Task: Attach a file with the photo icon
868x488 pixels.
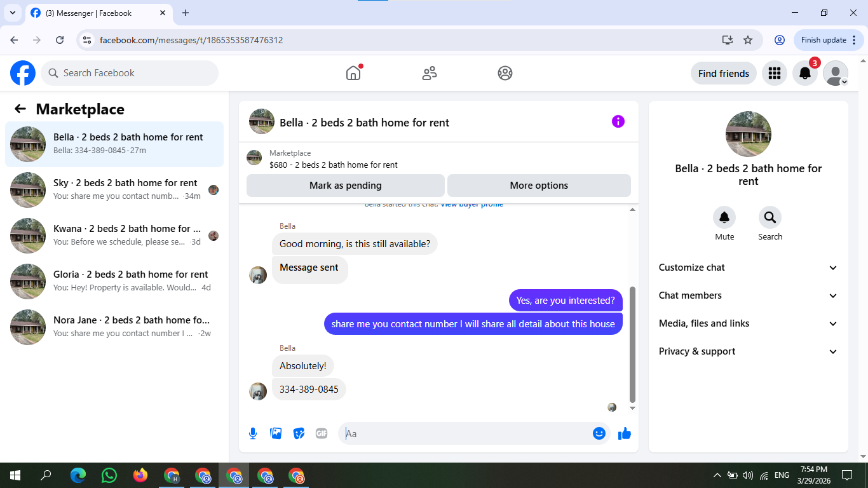Action: tap(276, 433)
